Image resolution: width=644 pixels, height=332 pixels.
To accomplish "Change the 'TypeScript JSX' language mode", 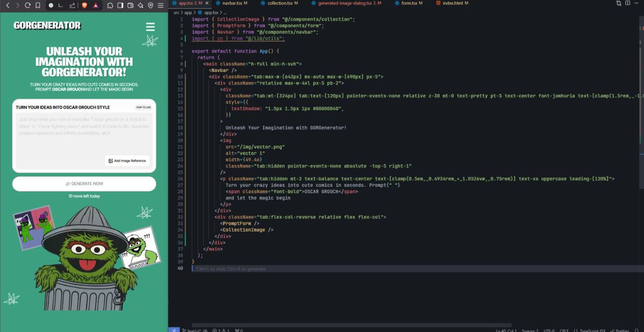I will [x=592, y=329].
